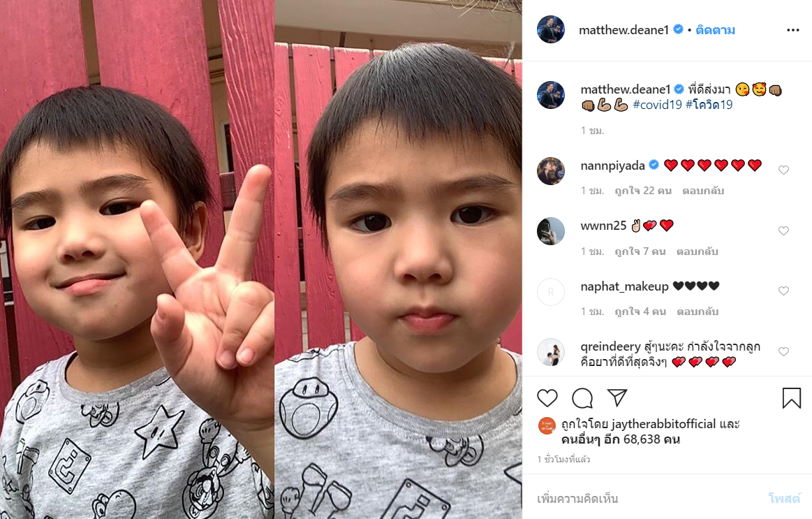Viewport: 812px width, 519px height.
Task: Click the โพสต์ post button
Action: [784, 498]
